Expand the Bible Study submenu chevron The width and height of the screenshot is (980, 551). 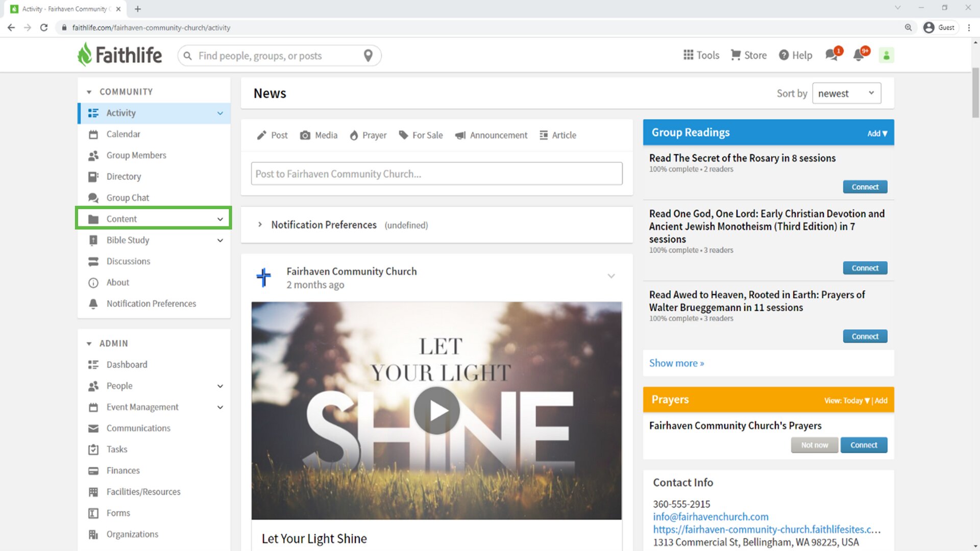pos(220,240)
